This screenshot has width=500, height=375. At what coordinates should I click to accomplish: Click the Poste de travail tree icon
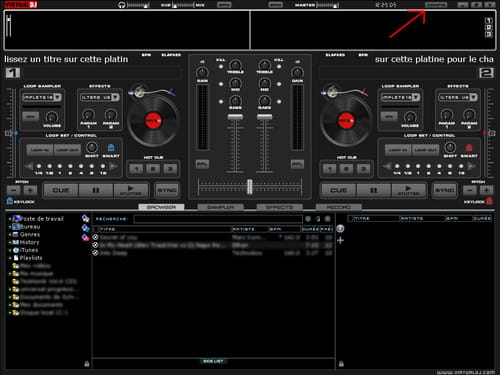[16, 219]
